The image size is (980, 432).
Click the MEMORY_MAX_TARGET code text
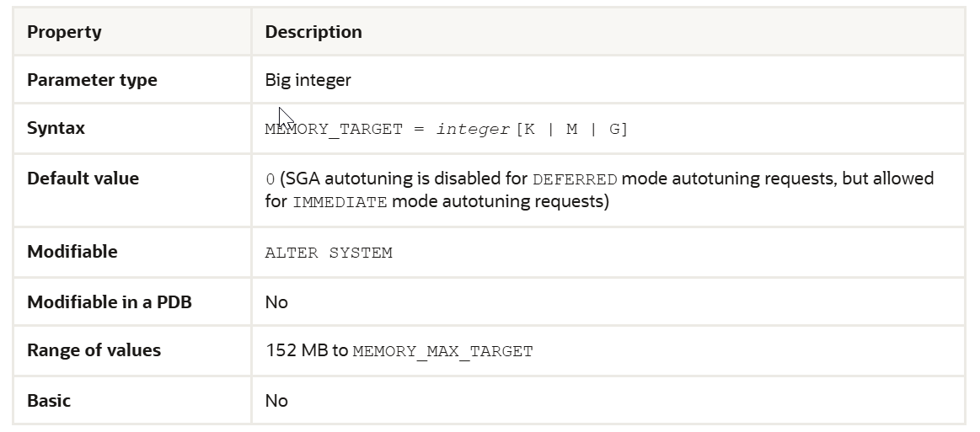click(x=442, y=351)
